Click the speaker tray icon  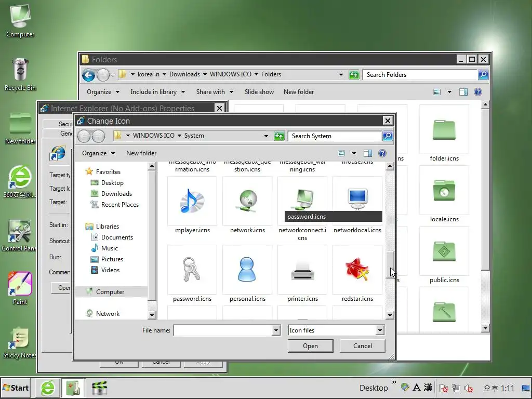[x=469, y=388]
